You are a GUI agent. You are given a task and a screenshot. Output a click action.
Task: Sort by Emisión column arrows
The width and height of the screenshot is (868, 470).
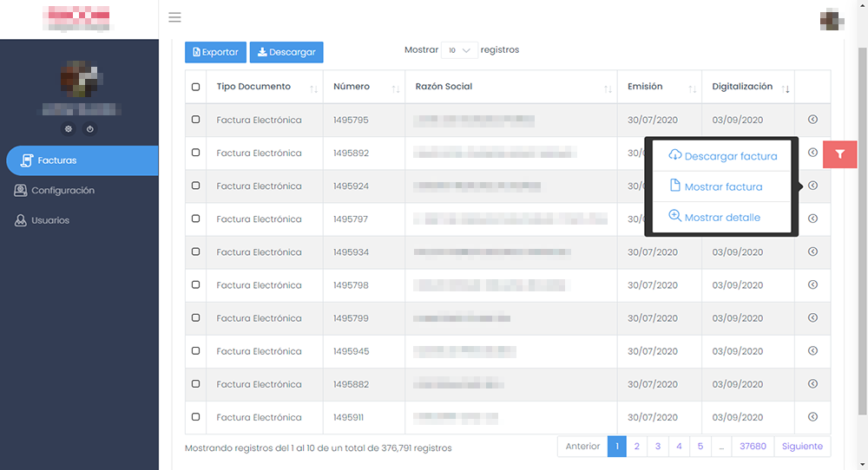(692, 89)
